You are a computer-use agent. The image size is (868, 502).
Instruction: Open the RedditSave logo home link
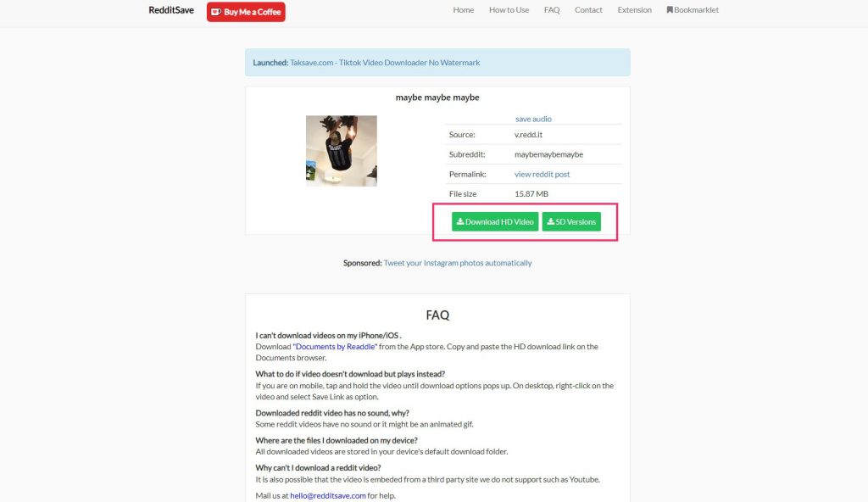(171, 10)
